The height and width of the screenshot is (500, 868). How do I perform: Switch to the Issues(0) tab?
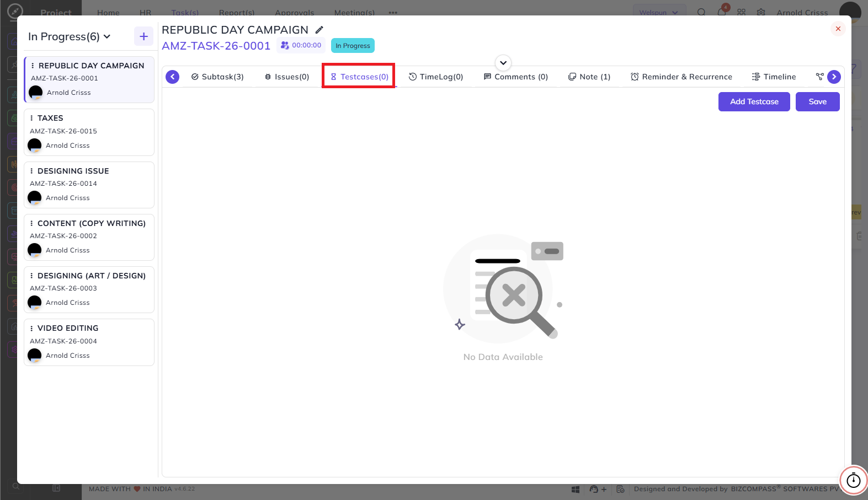(287, 77)
